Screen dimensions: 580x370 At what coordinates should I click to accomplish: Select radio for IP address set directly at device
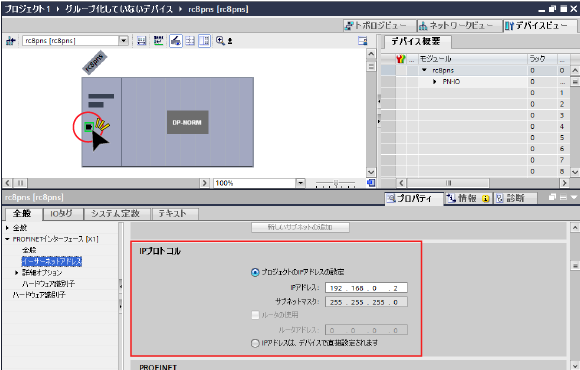(255, 343)
